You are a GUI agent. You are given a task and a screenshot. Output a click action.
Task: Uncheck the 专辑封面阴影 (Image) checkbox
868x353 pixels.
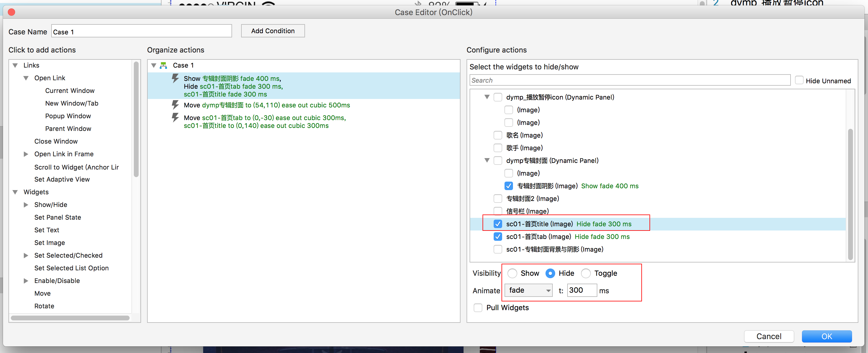tap(508, 186)
